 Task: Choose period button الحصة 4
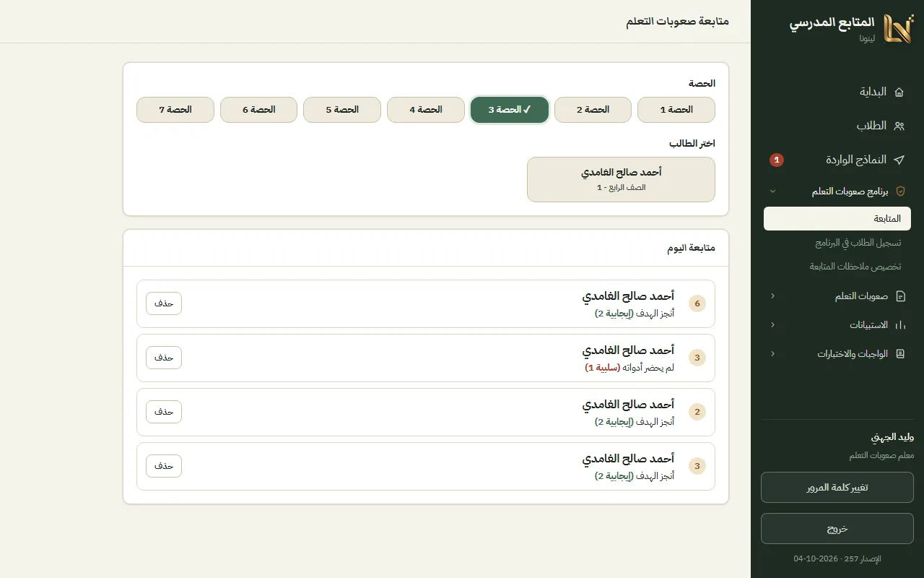coord(426,110)
